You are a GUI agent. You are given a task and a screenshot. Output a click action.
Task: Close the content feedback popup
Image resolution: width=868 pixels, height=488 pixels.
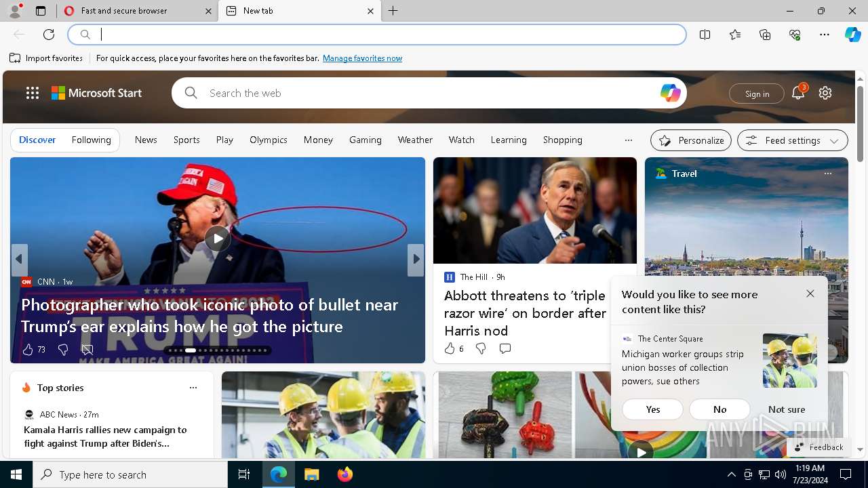pyautogui.click(x=810, y=293)
